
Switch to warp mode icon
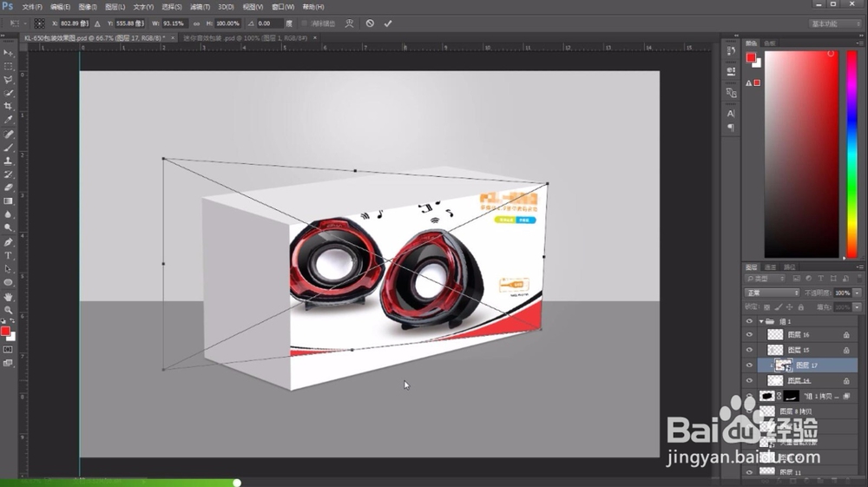point(349,23)
